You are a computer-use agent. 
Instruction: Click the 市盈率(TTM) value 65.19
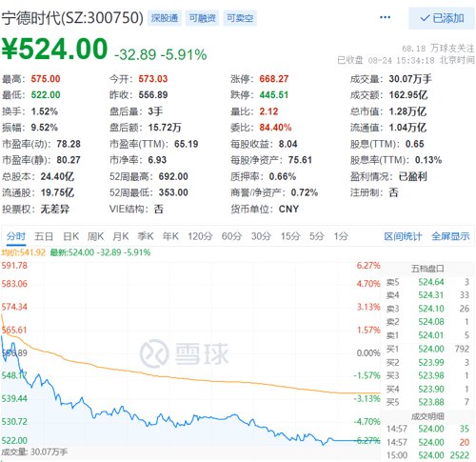tap(187, 144)
